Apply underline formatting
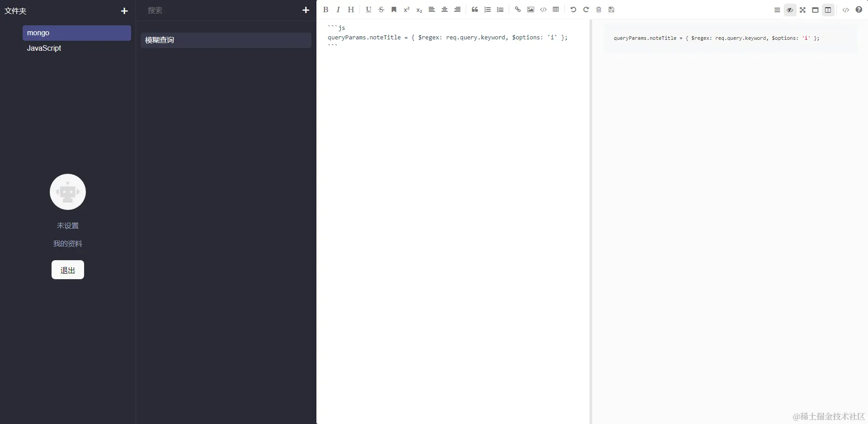 click(x=368, y=10)
